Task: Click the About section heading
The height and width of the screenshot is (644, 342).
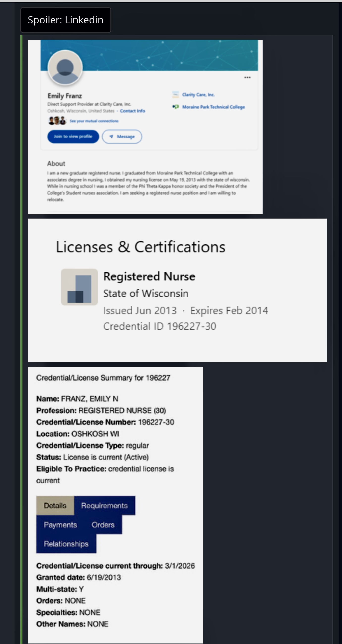Action: (x=56, y=164)
